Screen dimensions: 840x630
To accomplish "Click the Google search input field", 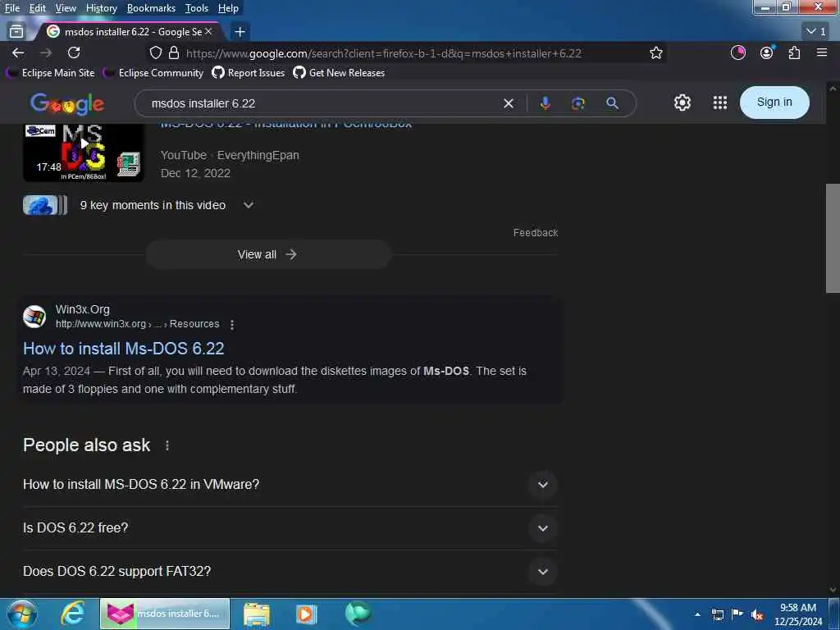I will click(322, 103).
